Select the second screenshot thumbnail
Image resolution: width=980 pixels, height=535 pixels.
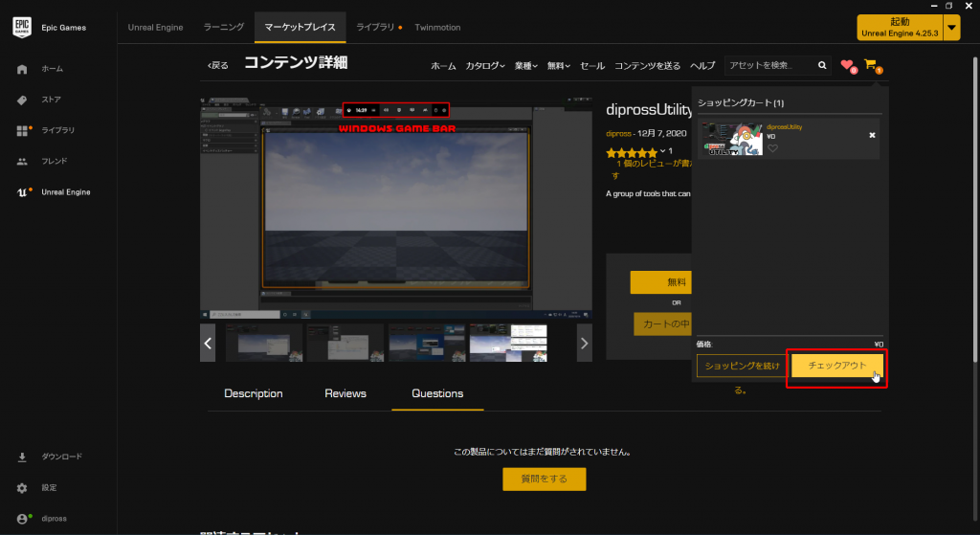[x=345, y=343]
